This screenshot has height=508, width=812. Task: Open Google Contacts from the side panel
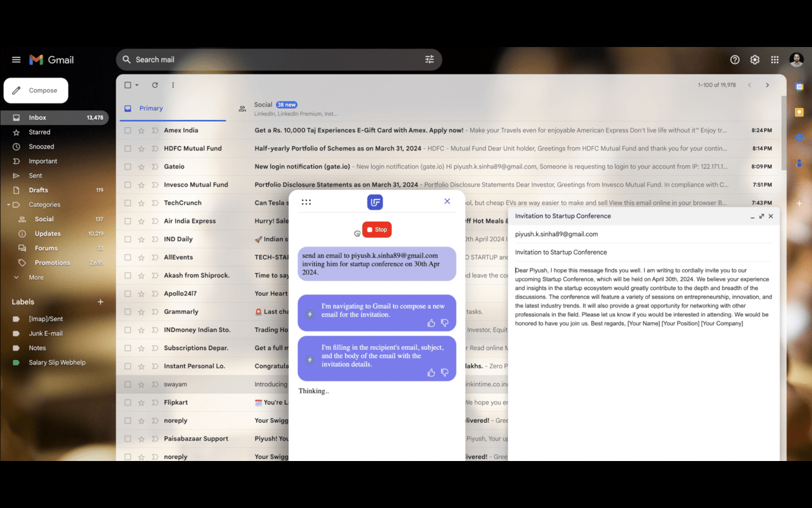pos(799,160)
